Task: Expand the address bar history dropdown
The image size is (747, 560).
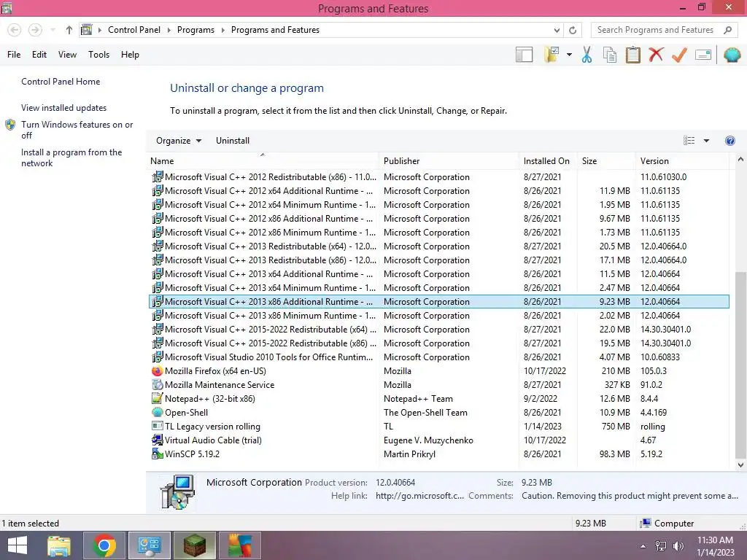Action: pos(557,30)
